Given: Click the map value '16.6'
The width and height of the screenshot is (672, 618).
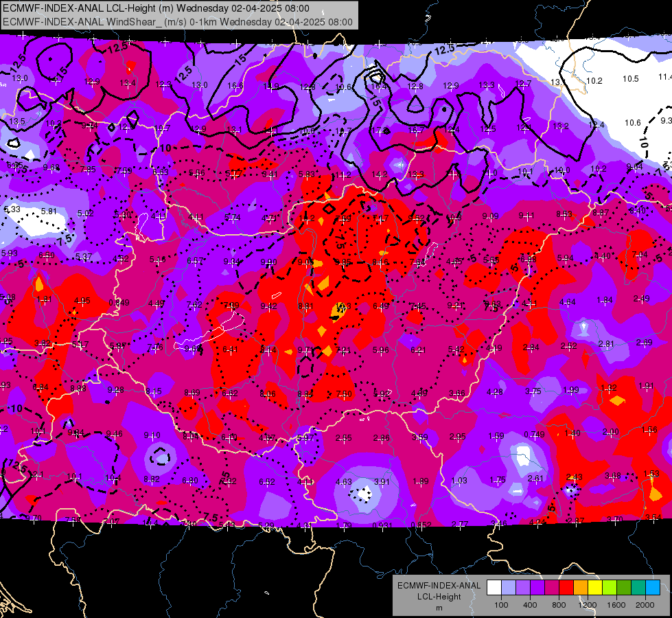Looking at the screenshot, I should pyautogui.click(x=235, y=86).
